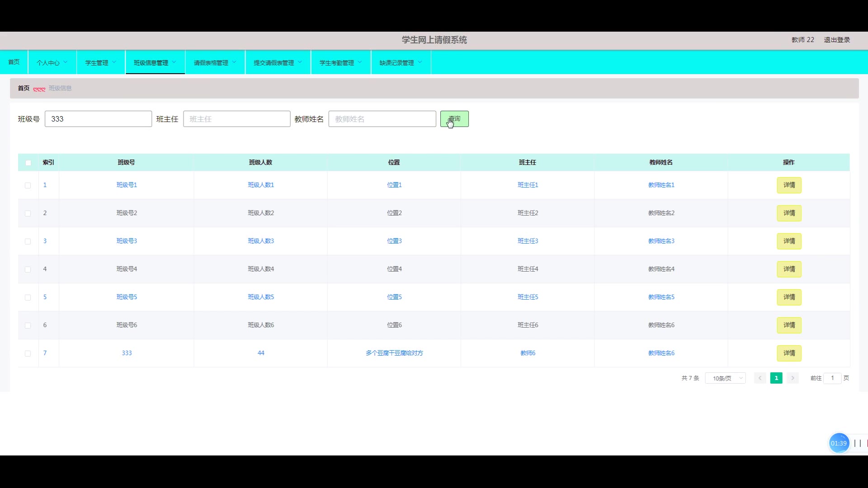
Task: Click the previous page arrow in pagination
Action: [760, 378]
